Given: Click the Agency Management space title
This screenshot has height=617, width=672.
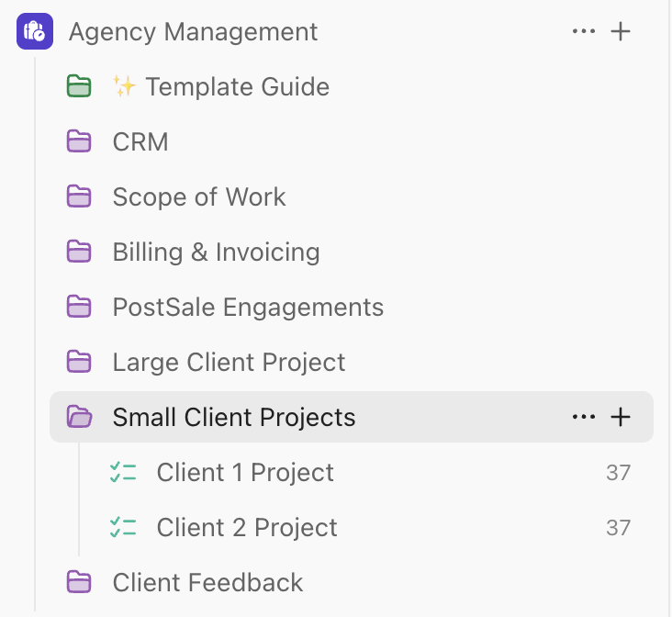Looking at the screenshot, I should (193, 32).
